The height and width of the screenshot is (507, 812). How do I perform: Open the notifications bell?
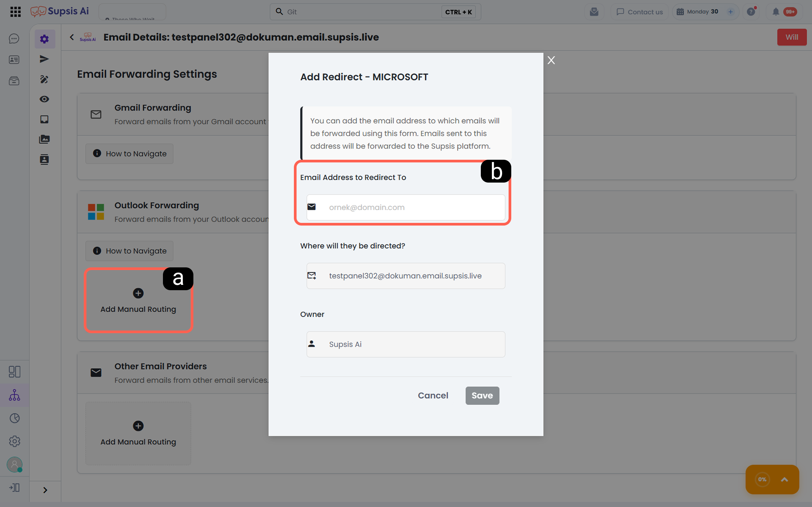click(775, 12)
